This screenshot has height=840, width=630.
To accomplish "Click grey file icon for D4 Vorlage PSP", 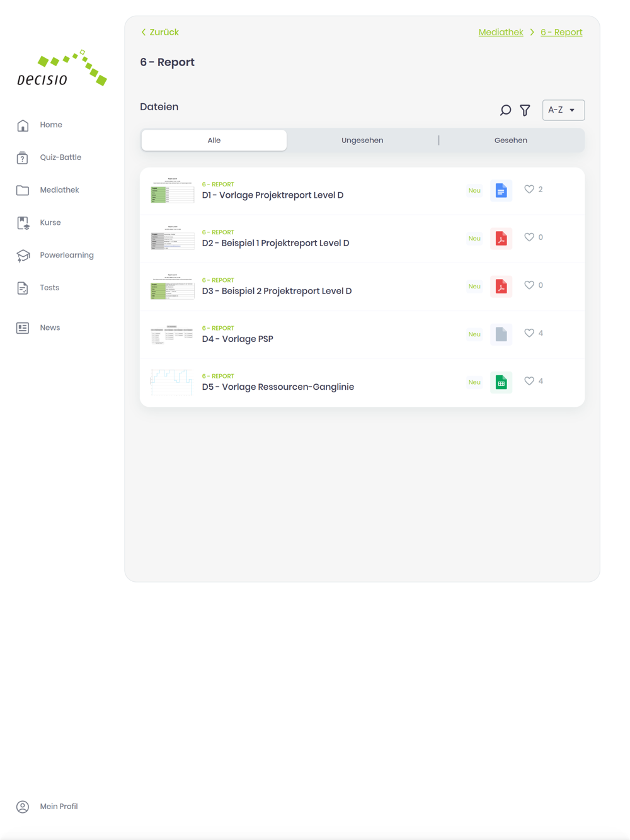I will click(x=501, y=334).
